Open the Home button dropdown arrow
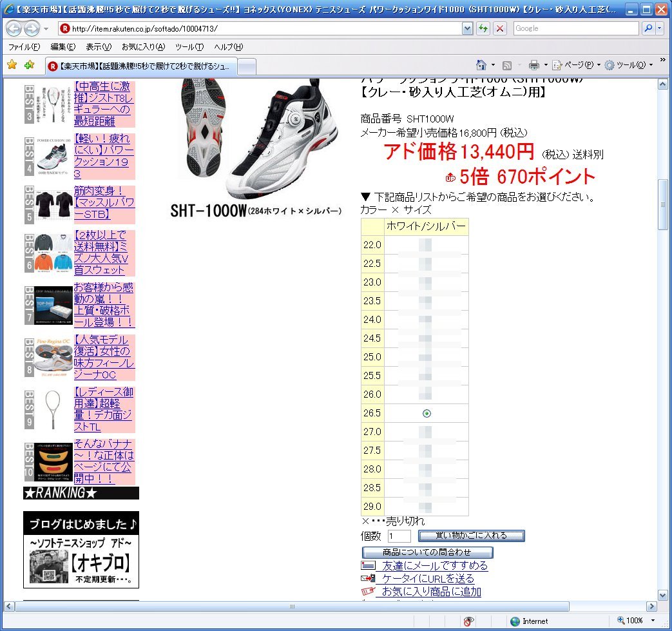This screenshot has height=631, width=672. (493, 65)
